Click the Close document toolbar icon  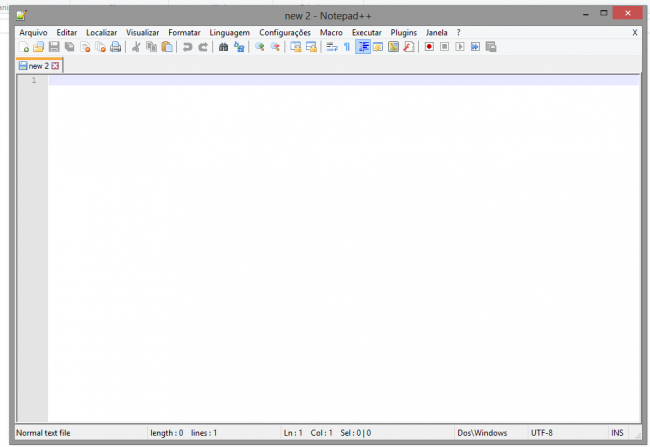coord(85,47)
